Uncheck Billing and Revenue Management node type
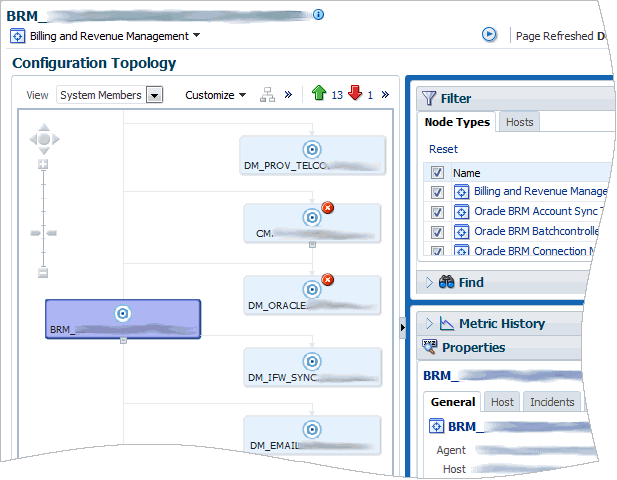This screenshot has height=480, width=617. (x=437, y=192)
